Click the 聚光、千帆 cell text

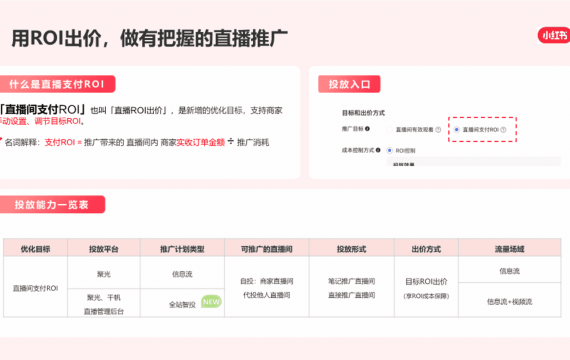point(104,297)
